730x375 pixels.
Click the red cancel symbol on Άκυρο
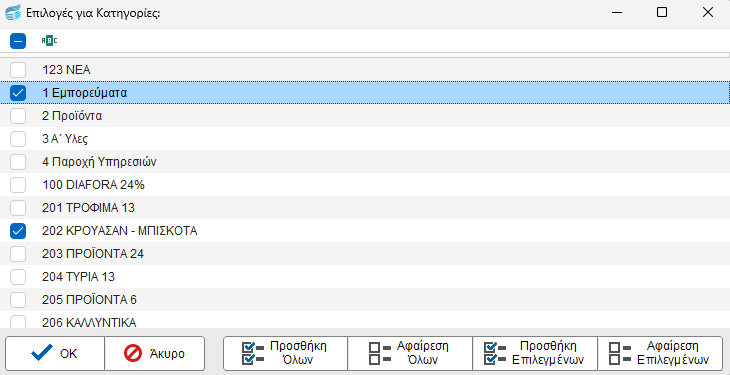133,354
